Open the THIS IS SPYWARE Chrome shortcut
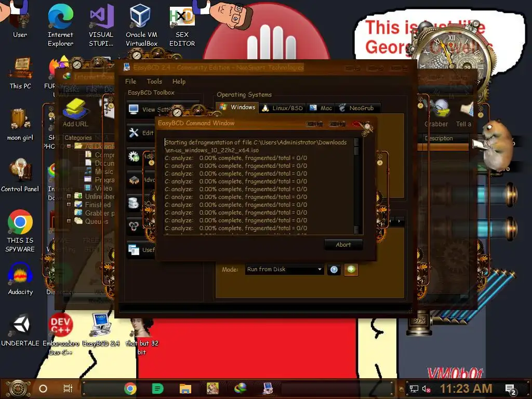532x399 pixels. tap(20, 231)
